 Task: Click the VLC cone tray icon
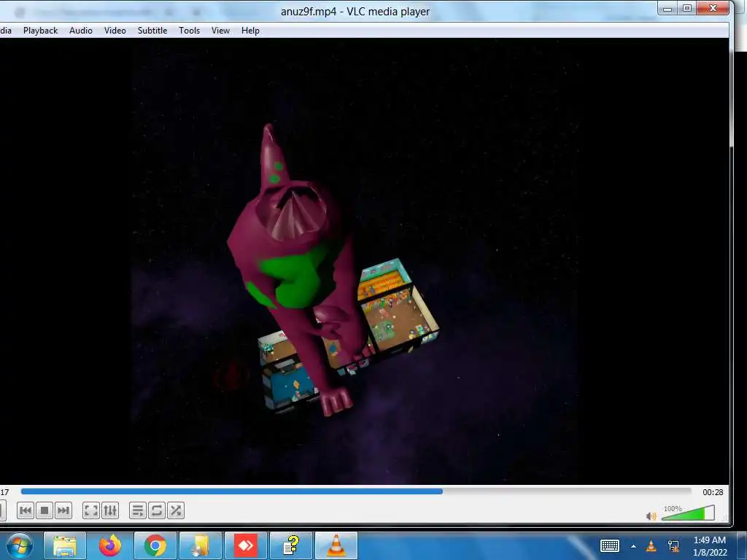651,546
